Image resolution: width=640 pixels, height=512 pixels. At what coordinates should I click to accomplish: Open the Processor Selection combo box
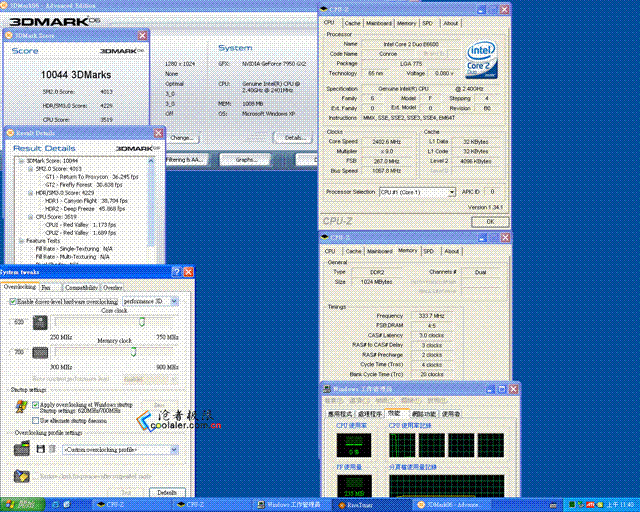(x=417, y=192)
